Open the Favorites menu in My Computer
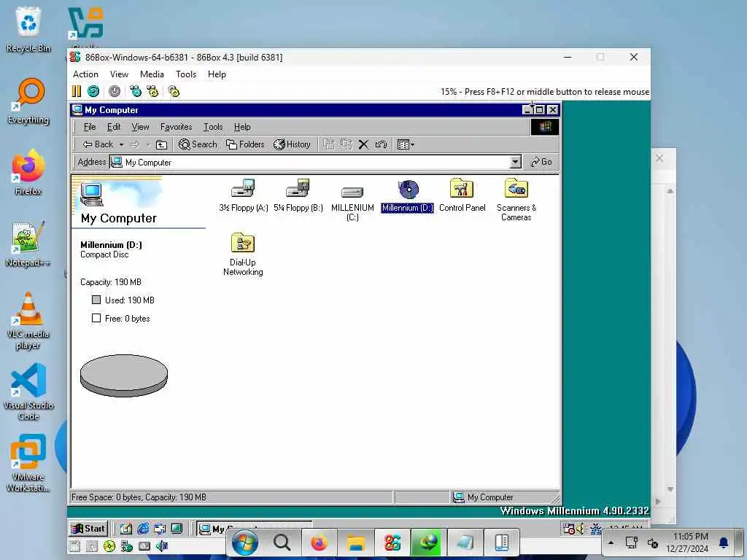The image size is (747, 560). click(176, 127)
